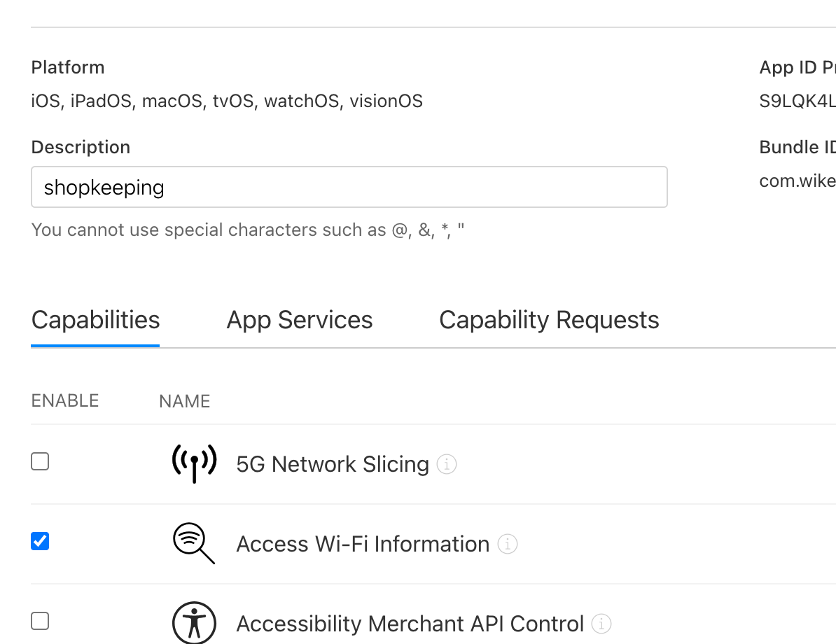The image size is (836, 644).
Task: Open info tooltip for Accessibility Merchant API Control
Action: pyautogui.click(x=601, y=624)
